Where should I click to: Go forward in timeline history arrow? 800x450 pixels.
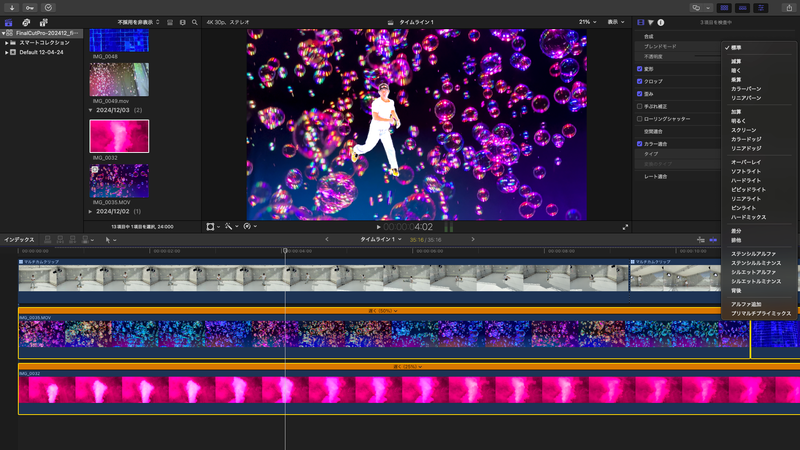473,239
